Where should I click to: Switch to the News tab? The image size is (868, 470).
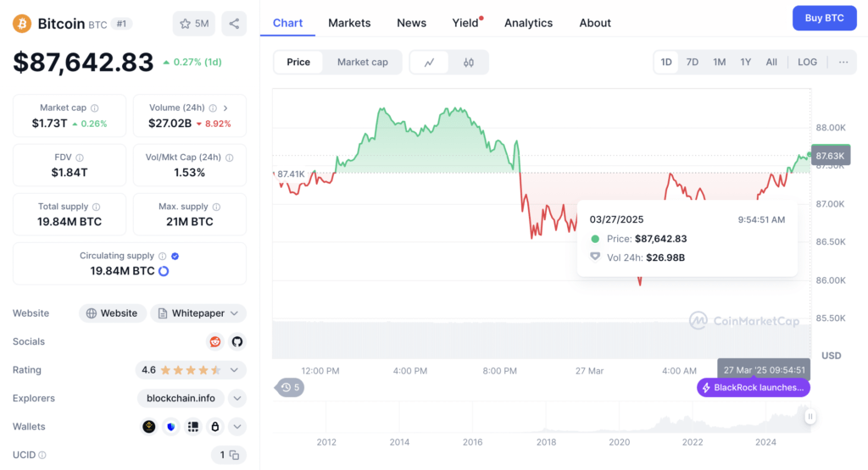pos(411,23)
